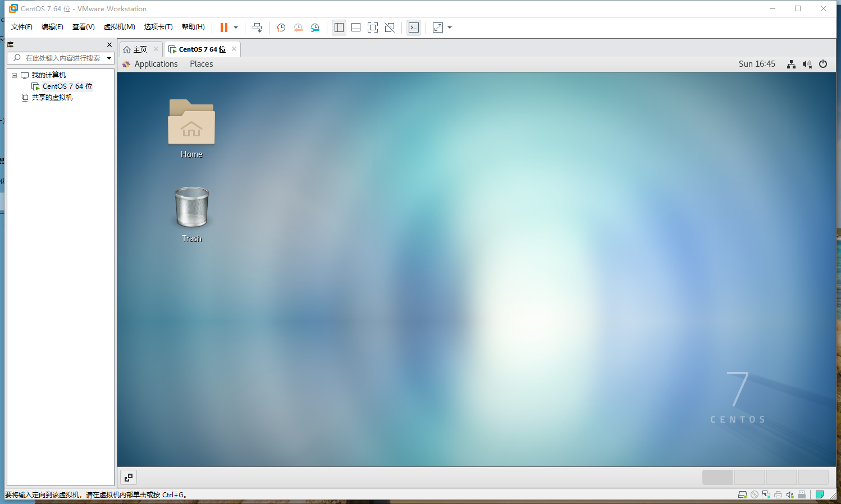Toggle the thumbnail bar view button

point(356,28)
